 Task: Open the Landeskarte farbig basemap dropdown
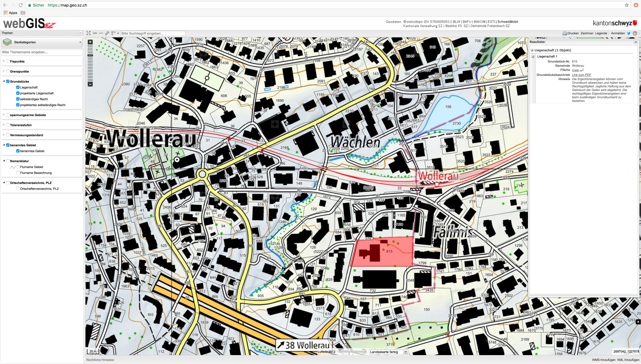tap(388, 352)
